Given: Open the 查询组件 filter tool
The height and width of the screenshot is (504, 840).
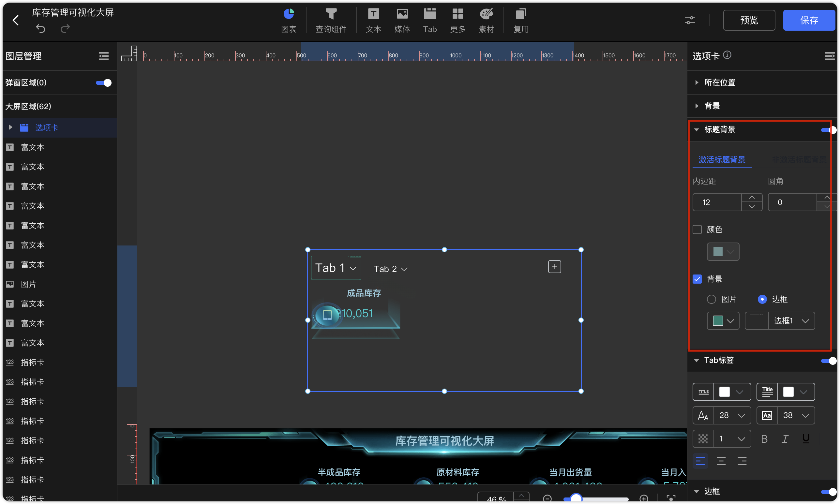Looking at the screenshot, I should point(331,21).
